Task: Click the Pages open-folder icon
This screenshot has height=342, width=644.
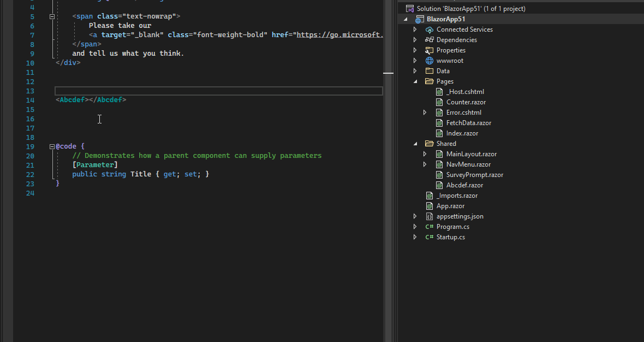Action: 429,81
